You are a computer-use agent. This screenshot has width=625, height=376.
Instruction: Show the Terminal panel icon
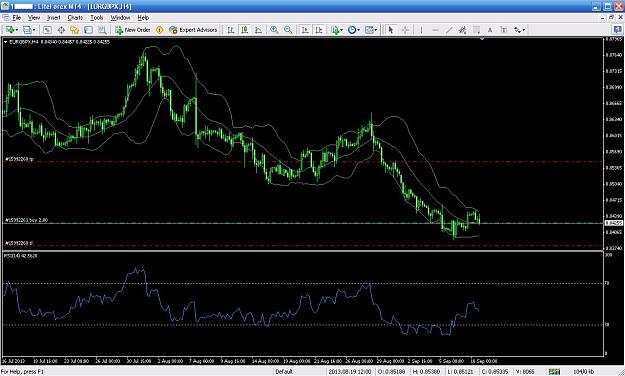coord(88,30)
